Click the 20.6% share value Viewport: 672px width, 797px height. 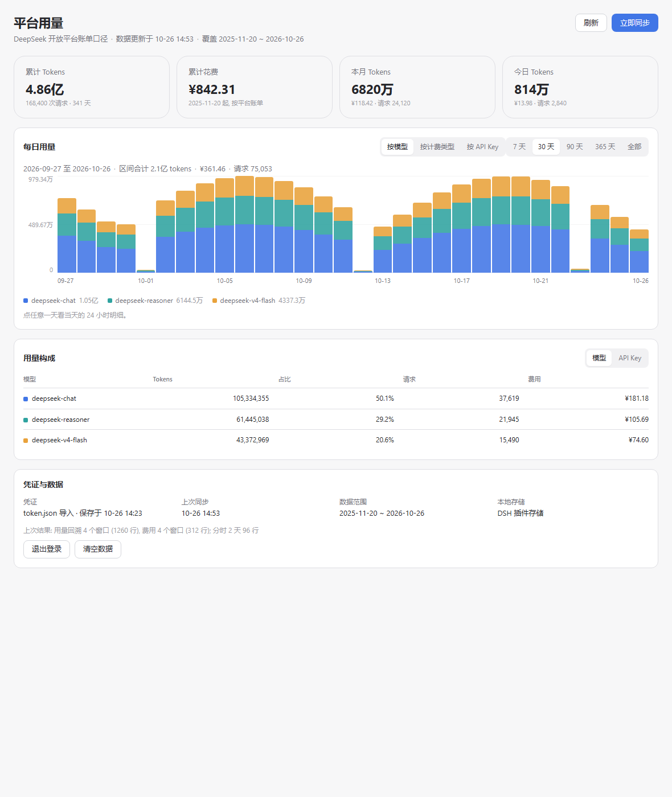point(385,440)
